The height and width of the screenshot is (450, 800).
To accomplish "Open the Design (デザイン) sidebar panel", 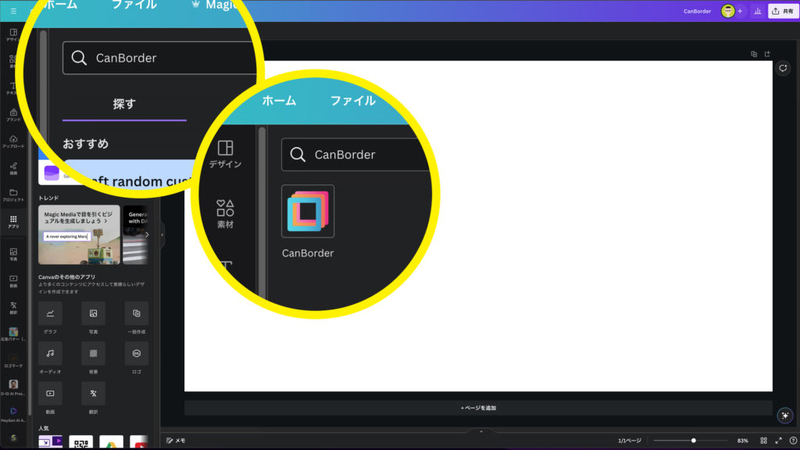I will tap(13, 35).
